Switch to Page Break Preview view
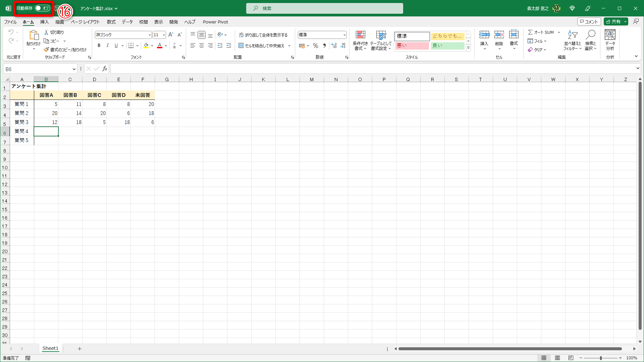 point(571,358)
